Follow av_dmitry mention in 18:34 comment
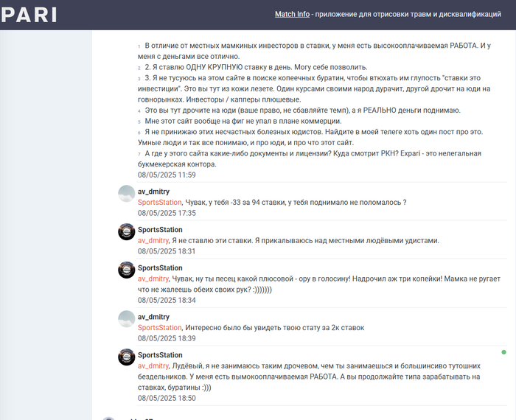Image resolution: width=516 pixels, height=420 pixels. coord(153,279)
